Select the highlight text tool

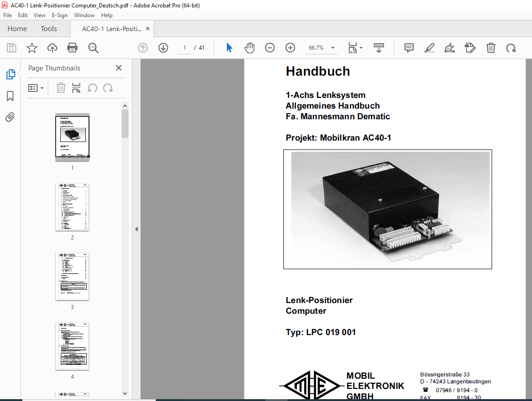429,48
